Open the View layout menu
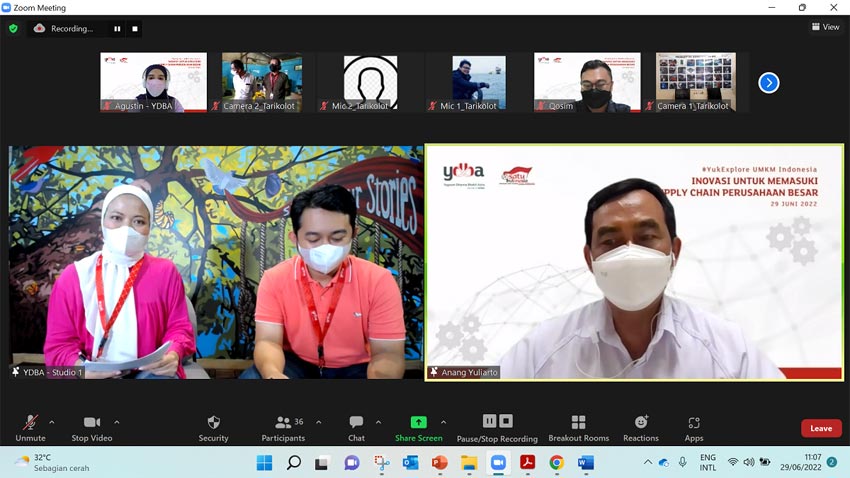 [x=825, y=27]
